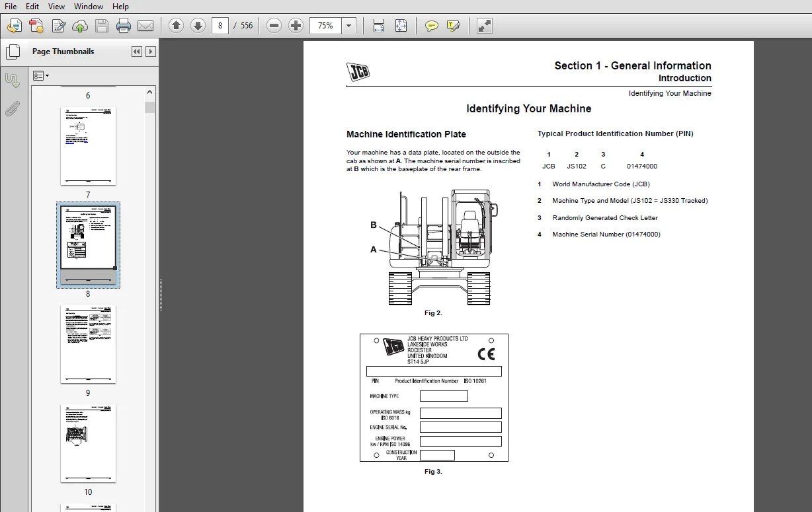
Task: Print the document using printer icon
Action: tap(124, 26)
